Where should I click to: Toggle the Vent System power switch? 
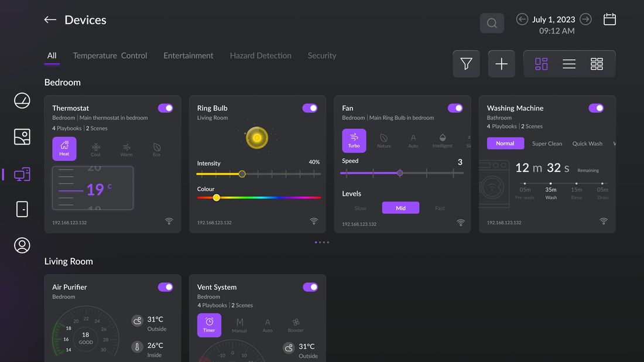click(310, 287)
